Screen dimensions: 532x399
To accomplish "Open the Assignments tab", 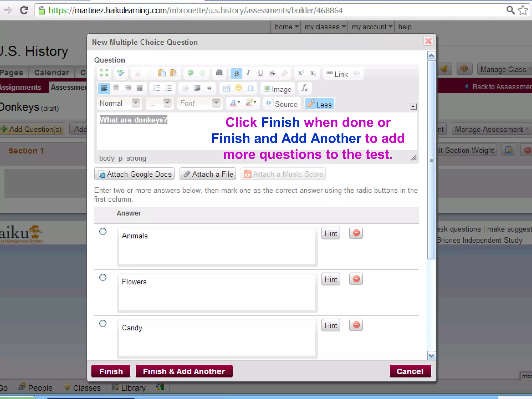I will (x=21, y=87).
